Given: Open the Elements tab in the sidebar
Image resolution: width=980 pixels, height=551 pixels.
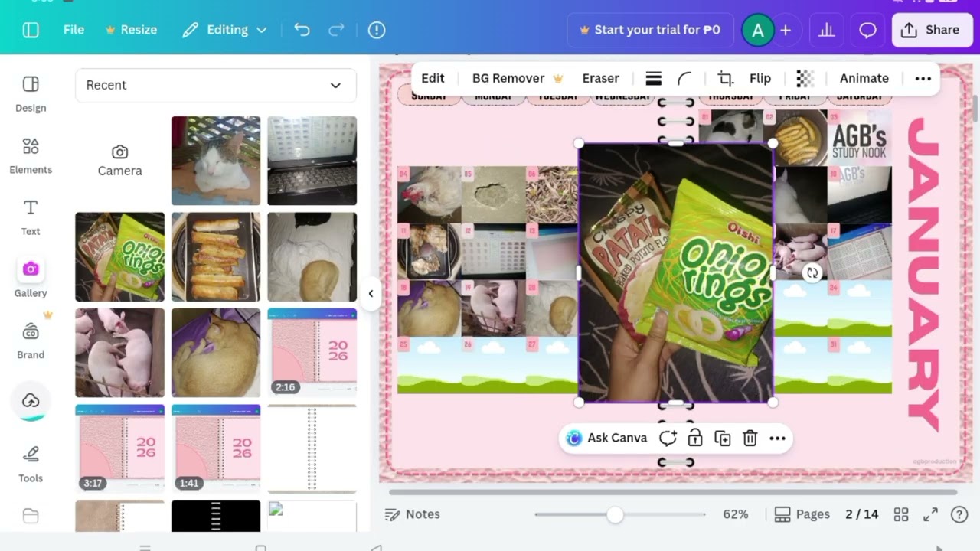Looking at the screenshot, I should (x=31, y=156).
